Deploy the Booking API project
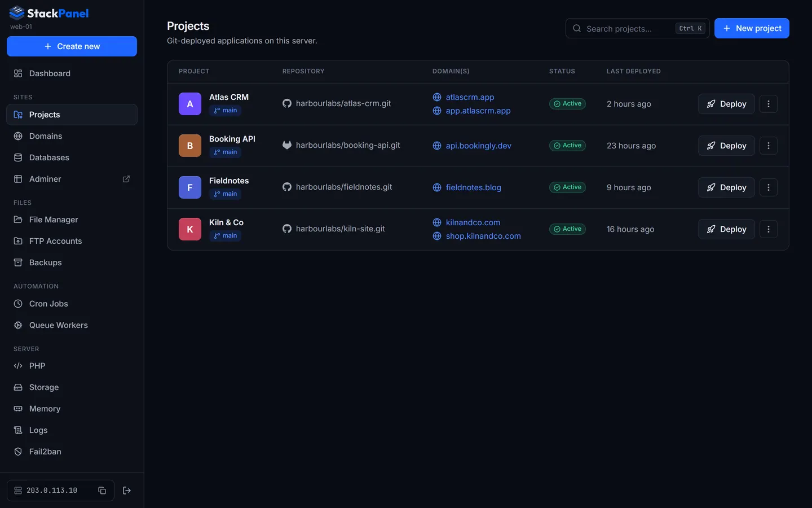This screenshot has height=508, width=812. coord(726,146)
